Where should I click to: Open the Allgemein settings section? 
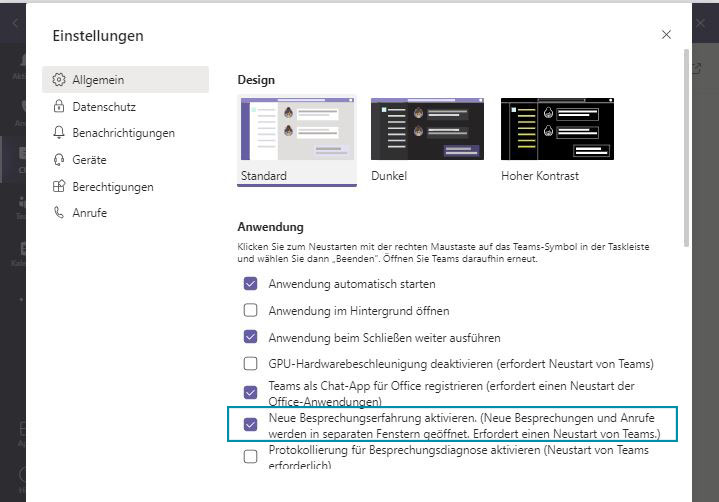pyautogui.click(x=125, y=80)
